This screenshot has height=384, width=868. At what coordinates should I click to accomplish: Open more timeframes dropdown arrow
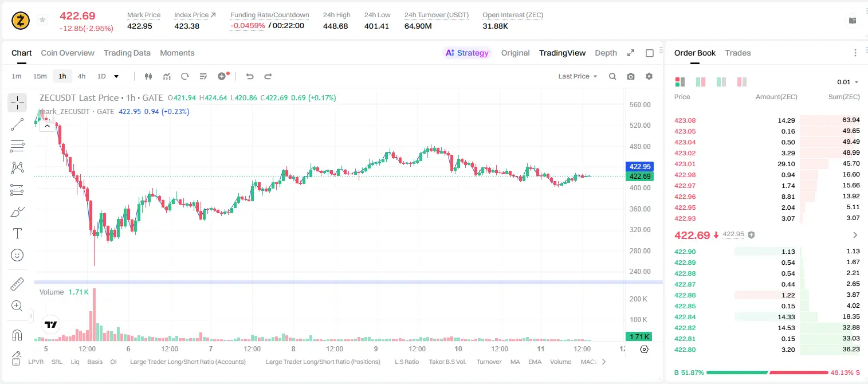(117, 76)
